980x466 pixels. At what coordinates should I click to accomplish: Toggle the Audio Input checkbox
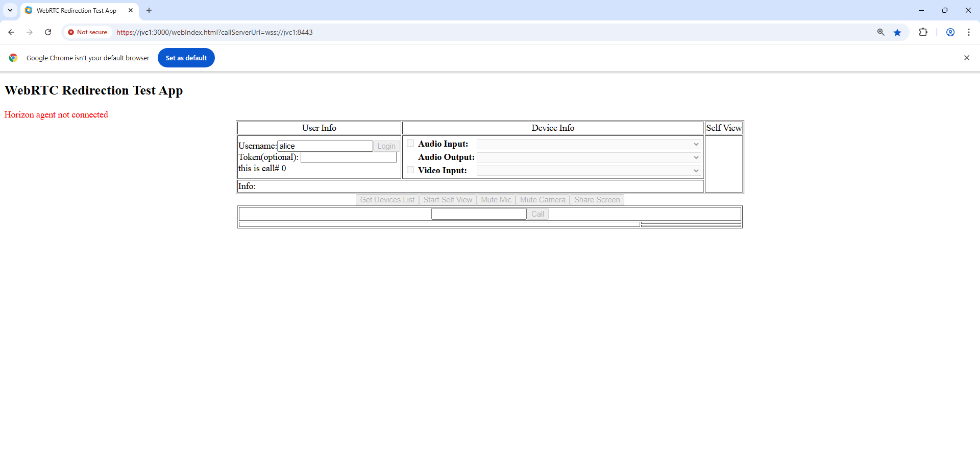410,144
